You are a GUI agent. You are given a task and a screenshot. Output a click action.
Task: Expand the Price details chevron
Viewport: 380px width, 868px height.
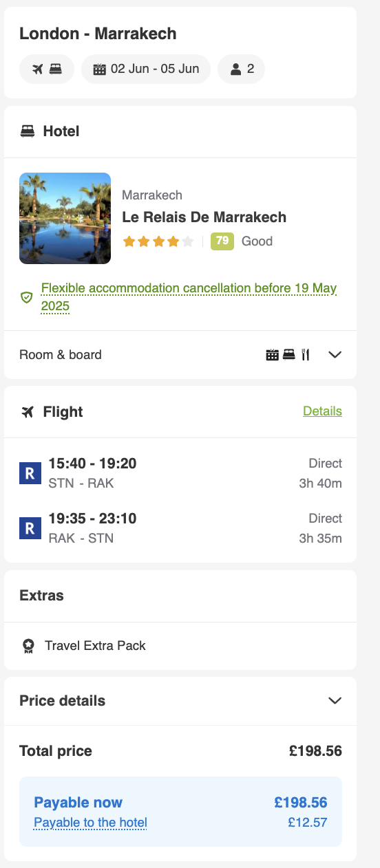point(335,701)
